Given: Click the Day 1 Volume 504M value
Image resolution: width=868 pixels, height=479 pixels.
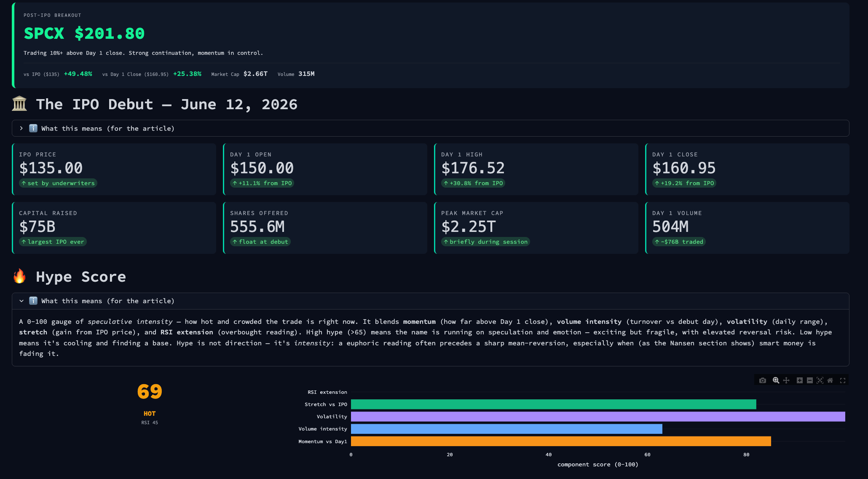Looking at the screenshot, I should 670,227.
